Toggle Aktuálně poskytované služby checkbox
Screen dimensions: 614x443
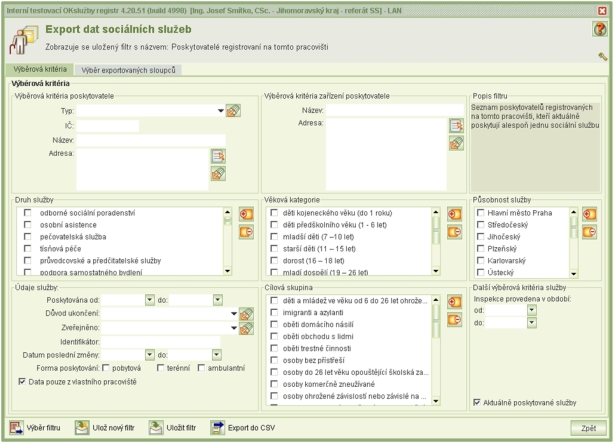[x=477, y=402]
